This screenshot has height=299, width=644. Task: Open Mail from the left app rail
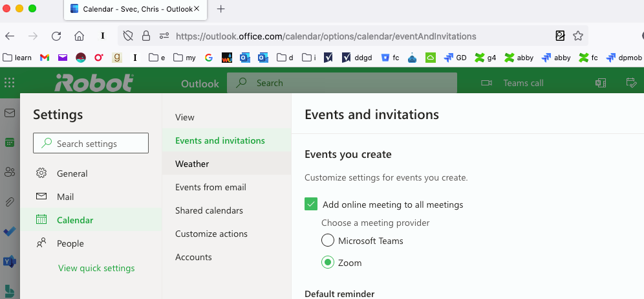(10, 113)
